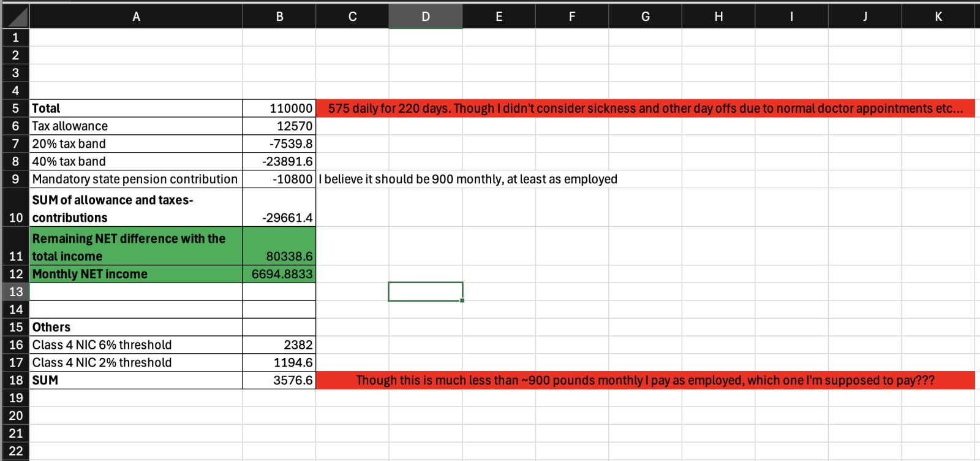Select the highlighted column D header
980x461 pixels.
click(425, 17)
